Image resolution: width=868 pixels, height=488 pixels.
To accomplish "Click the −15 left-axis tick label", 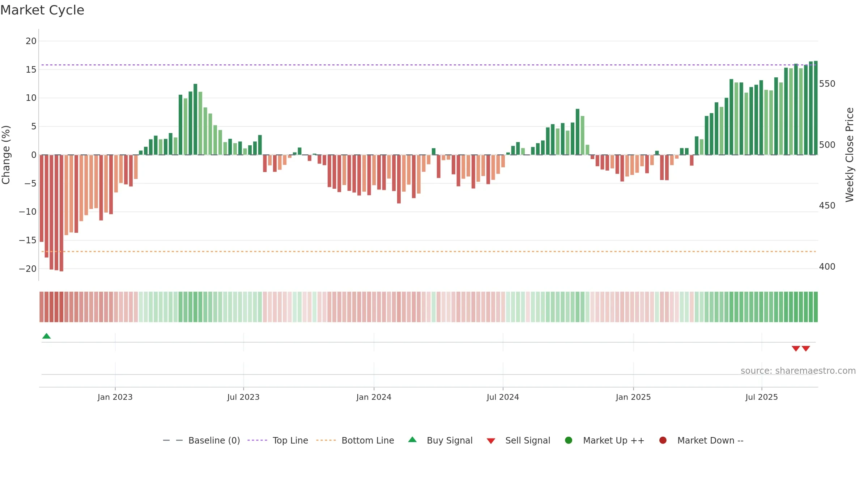I will (x=28, y=240).
